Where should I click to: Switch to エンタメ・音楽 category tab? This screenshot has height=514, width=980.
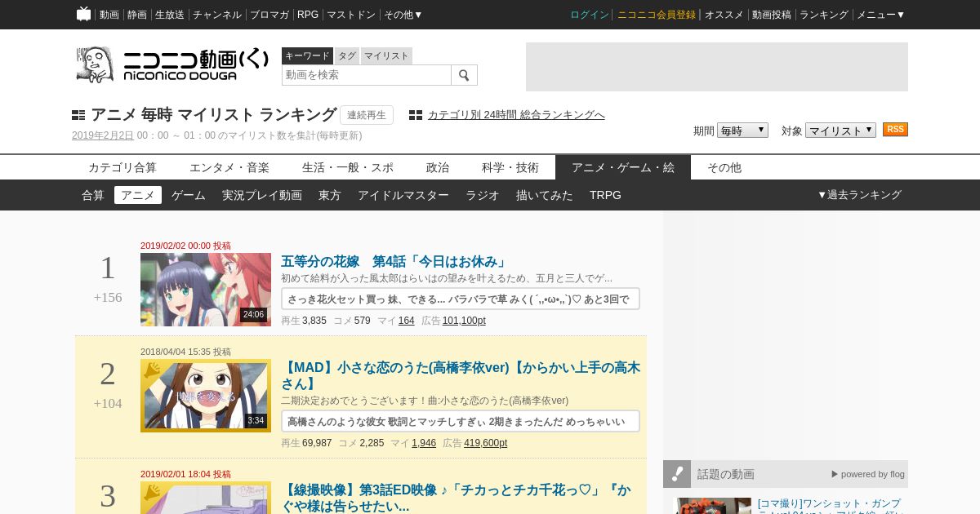coord(229,167)
